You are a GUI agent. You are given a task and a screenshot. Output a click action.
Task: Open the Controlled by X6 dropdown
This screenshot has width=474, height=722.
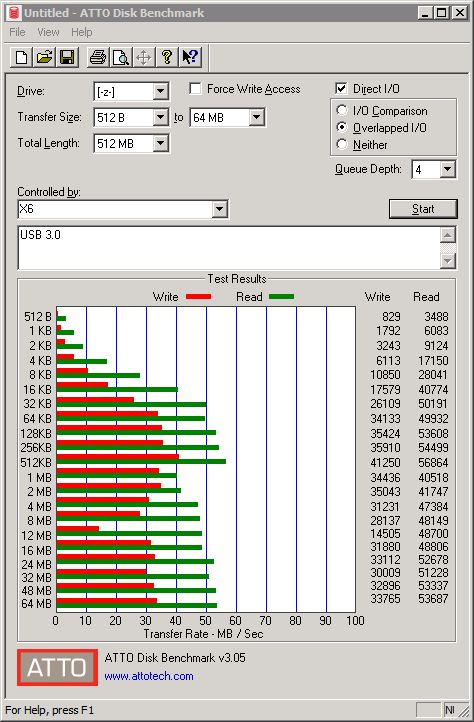click(x=220, y=210)
